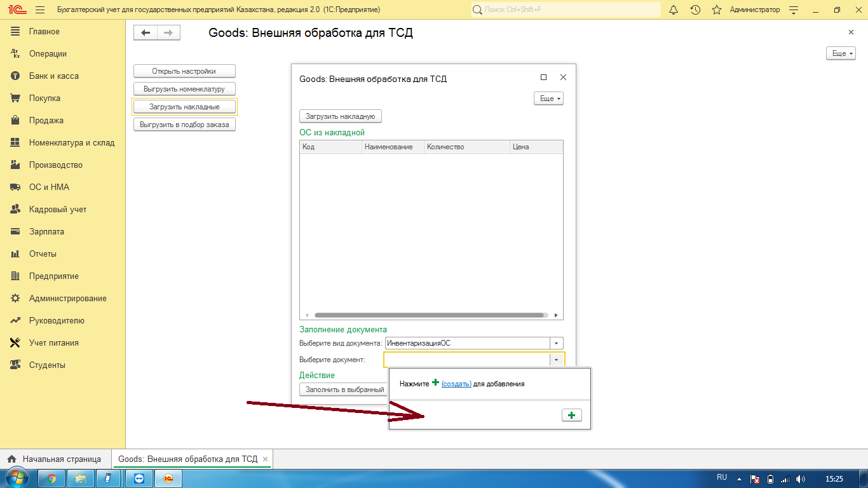Open "Номенклатура и склад" section
Viewport: 868px width, 488px height.
pos(71,143)
